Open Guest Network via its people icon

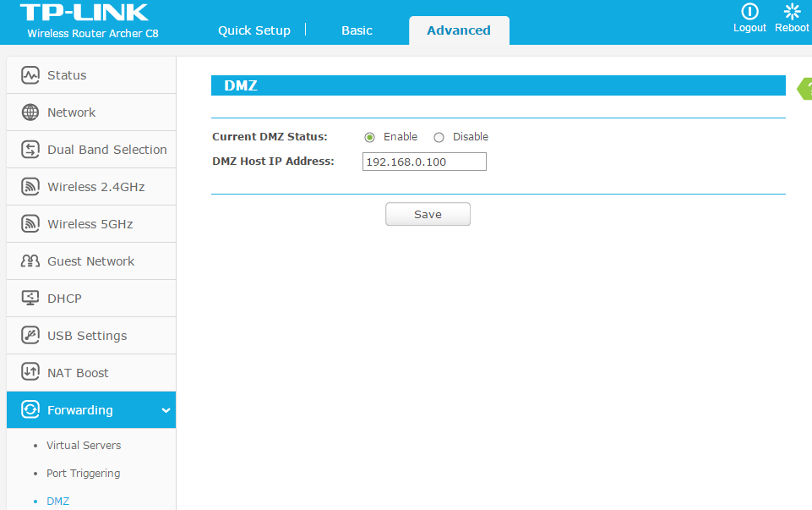point(29,260)
